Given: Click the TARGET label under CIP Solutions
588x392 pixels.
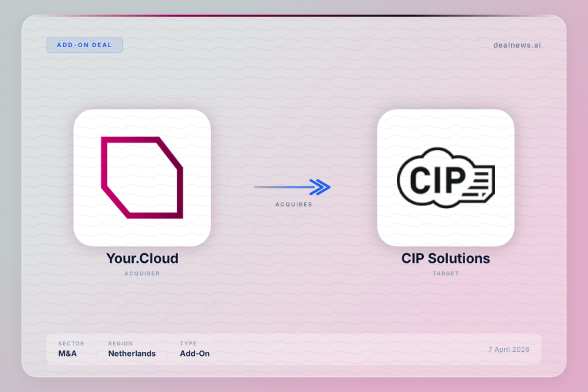Looking at the screenshot, I should 446,274.
